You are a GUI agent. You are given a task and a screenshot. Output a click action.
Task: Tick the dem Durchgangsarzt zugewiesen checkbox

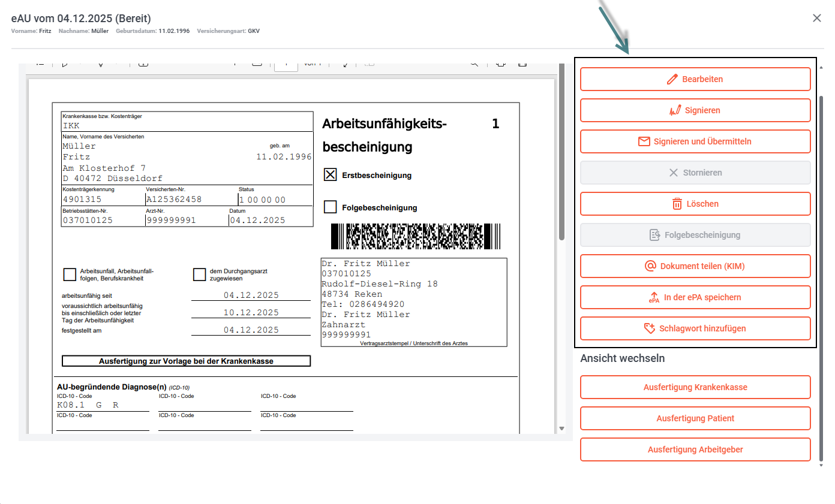point(200,274)
